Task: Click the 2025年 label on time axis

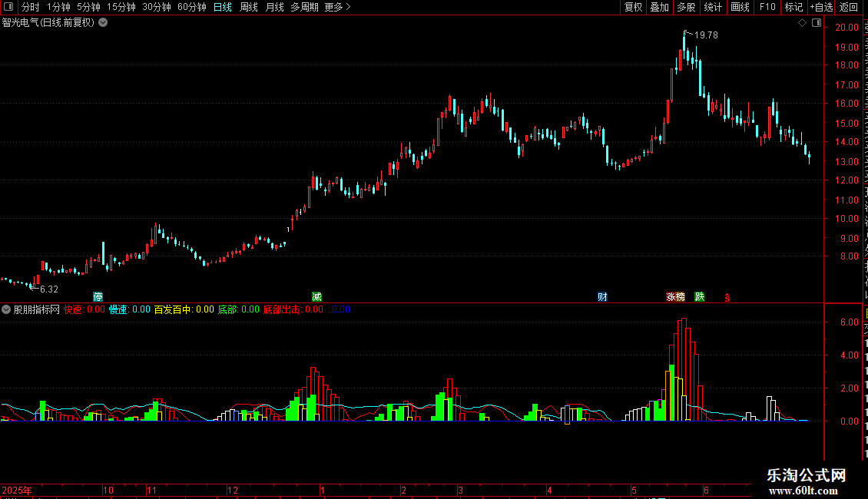Action: [x=17, y=491]
